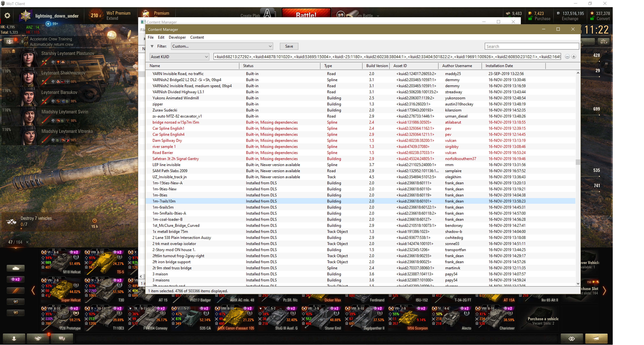
Task: Open the WoT settings gear icon
Action: [7, 15]
